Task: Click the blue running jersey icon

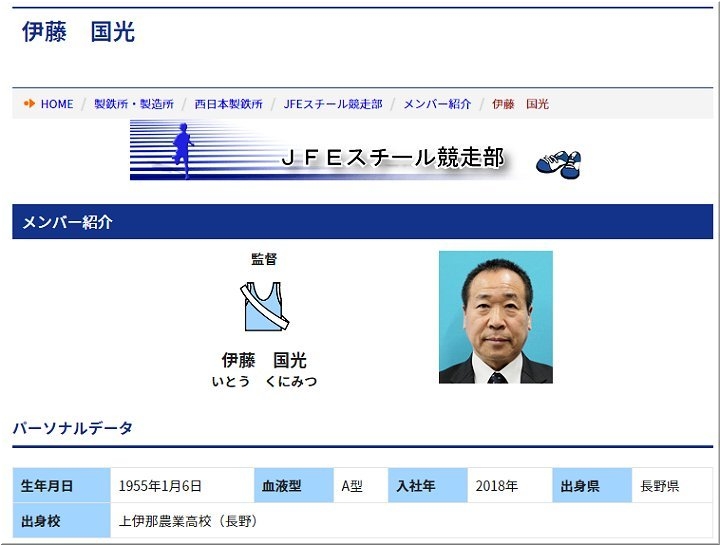Action: pyautogui.click(x=264, y=307)
